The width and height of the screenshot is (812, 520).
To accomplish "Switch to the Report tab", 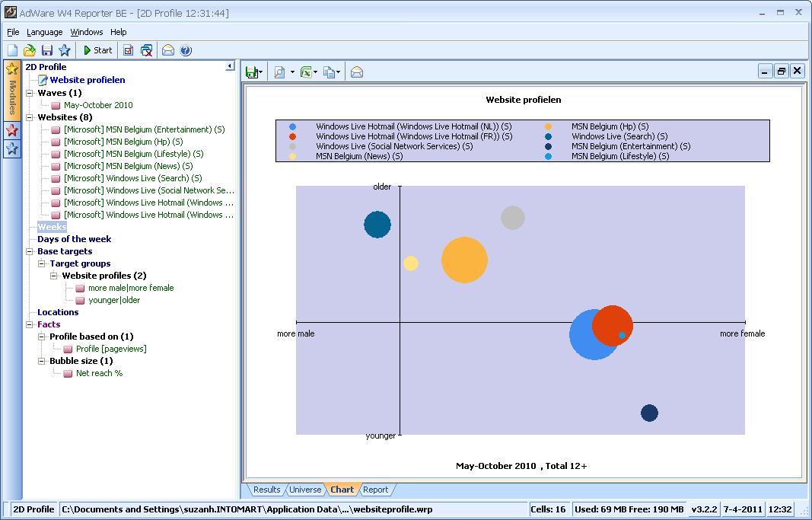I will click(x=375, y=490).
